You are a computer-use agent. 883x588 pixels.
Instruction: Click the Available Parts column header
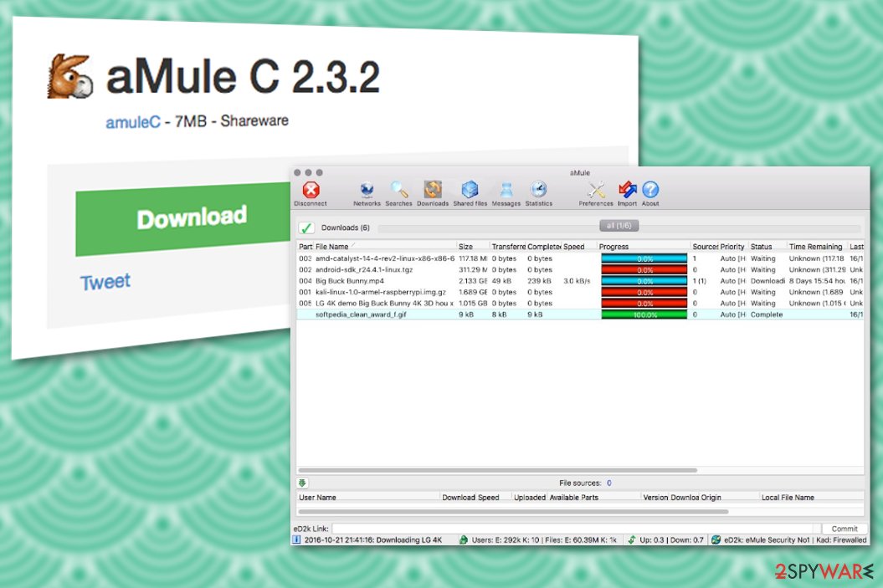point(594,498)
